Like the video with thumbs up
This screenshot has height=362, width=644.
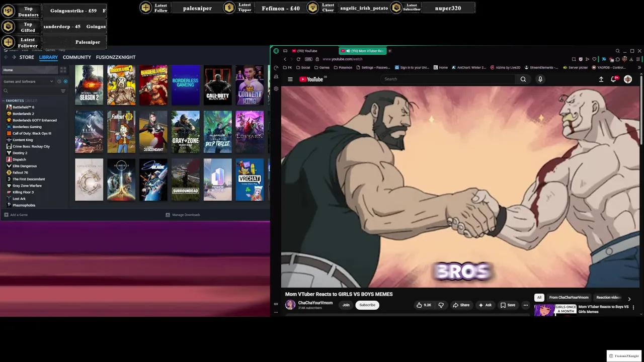424,305
